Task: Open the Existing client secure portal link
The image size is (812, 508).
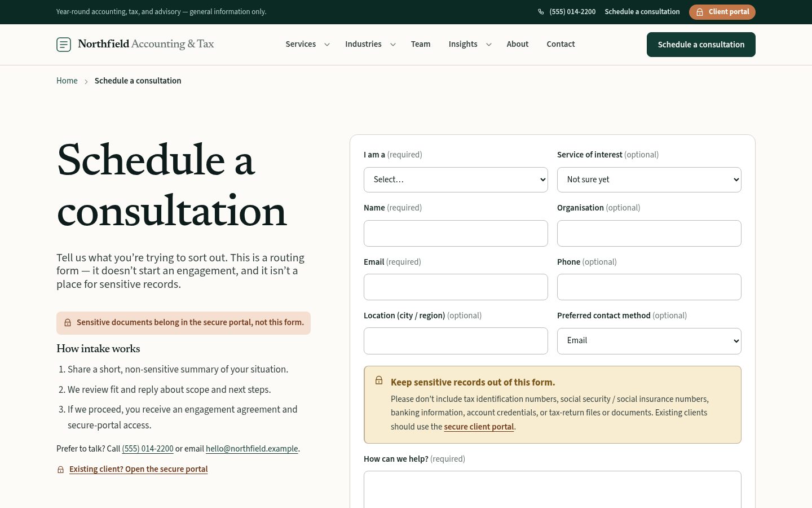Action: coord(139,469)
